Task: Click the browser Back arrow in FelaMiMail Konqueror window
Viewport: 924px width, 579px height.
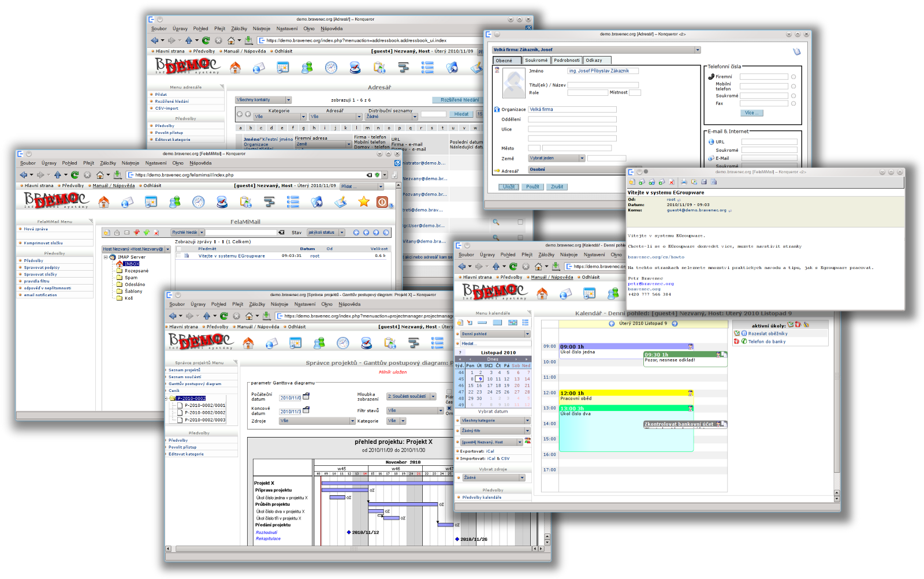Action: [24, 175]
